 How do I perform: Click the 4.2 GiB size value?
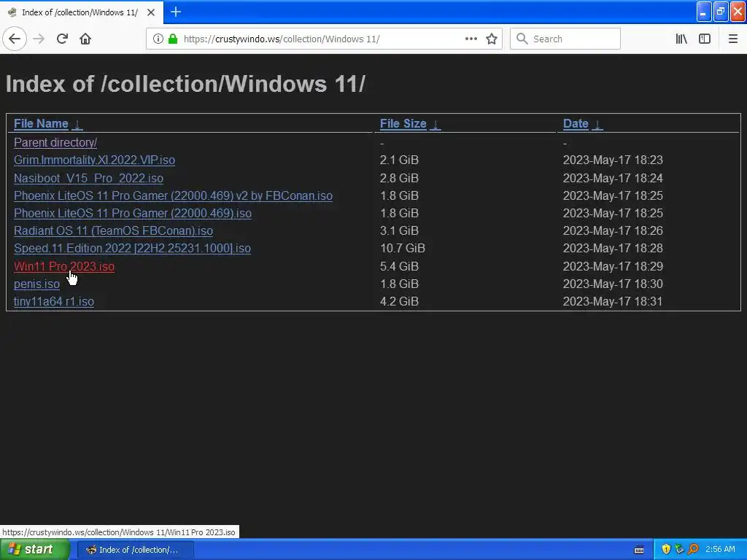tap(399, 301)
